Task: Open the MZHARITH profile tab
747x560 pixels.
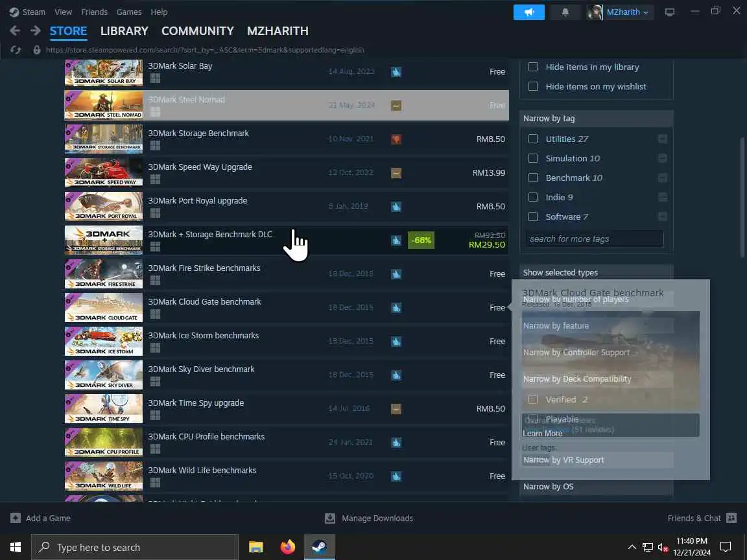Action: click(x=278, y=31)
